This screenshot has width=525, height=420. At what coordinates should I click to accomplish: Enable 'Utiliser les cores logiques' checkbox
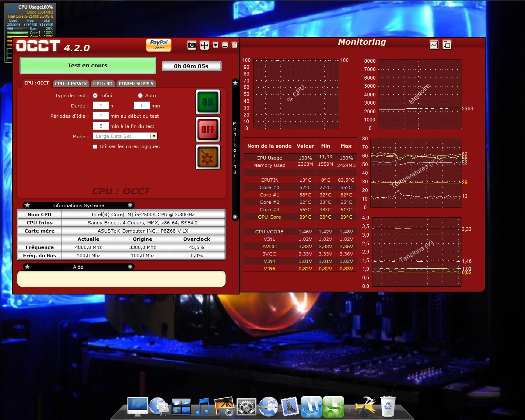[x=95, y=146]
